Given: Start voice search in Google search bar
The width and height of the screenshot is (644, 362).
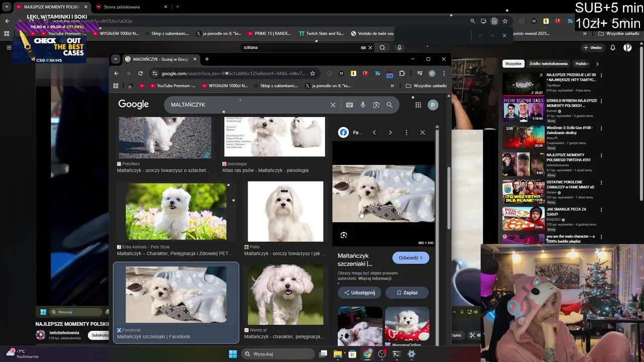Looking at the screenshot, I should click(x=363, y=105).
